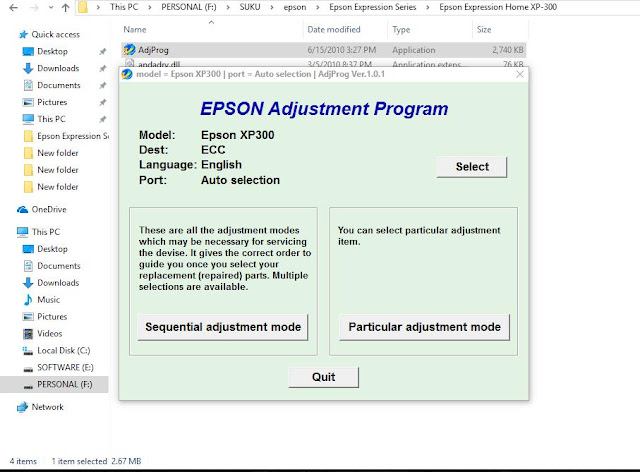The height and width of the screenshot is (472, 640).
Task: Navigate to This PC in breadcrumb
Action: (124, 7)
